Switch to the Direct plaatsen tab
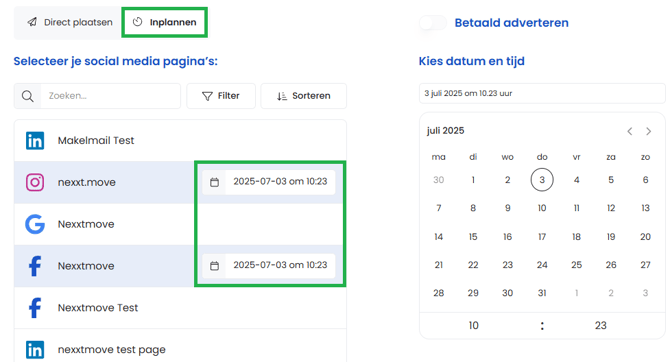The height and width of the screenshot is (362, 670). pos(70,22)
